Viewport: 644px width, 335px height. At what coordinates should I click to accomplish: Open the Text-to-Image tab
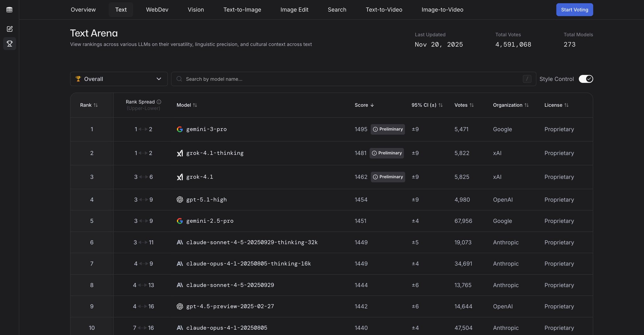click(x=242, y=10)
